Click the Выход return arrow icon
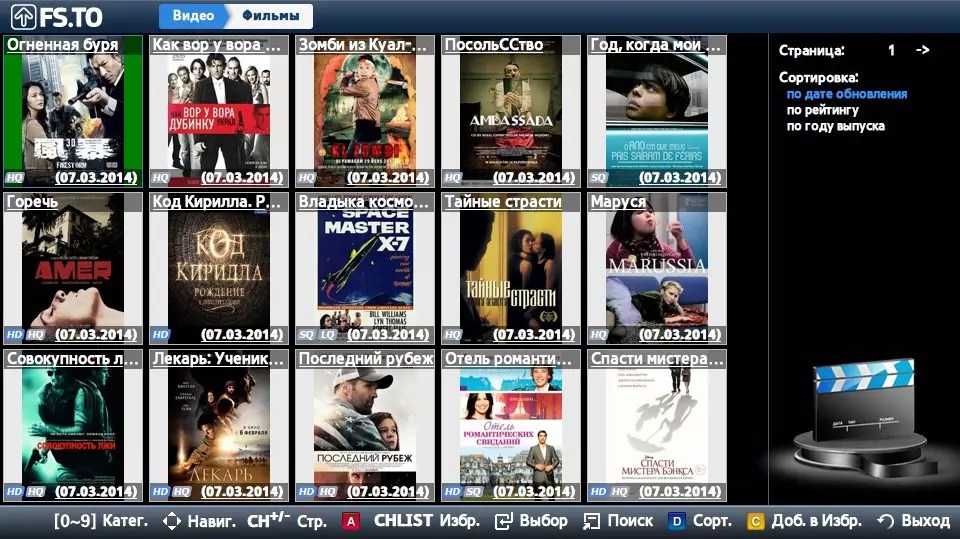The width and height of the screenshot is (960, 539). [884, 521]
